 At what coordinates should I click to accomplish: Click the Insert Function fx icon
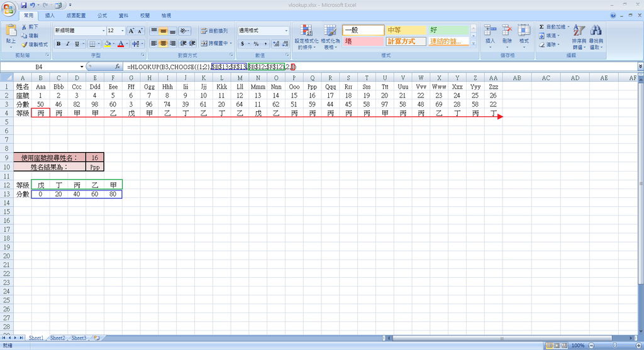click(x=117, y=66)
